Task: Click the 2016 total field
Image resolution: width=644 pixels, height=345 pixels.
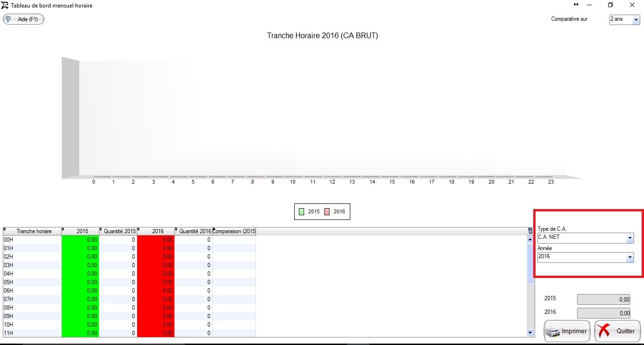Action: [x=604, y=313]
